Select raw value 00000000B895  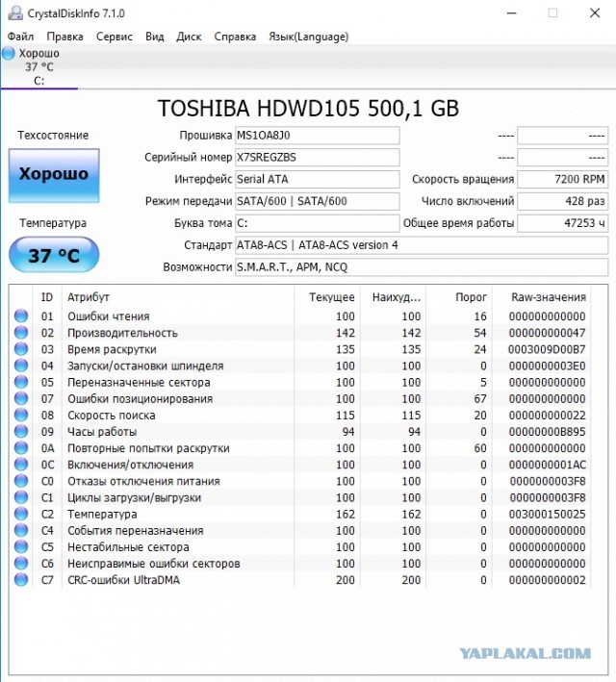(547, 432)
